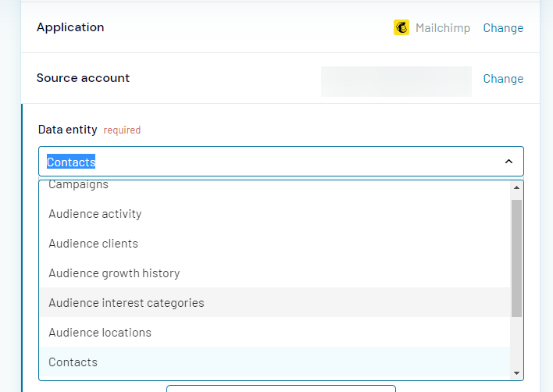
Task: Click the Mailchimp application name text
Action: (x=443, y=28)
